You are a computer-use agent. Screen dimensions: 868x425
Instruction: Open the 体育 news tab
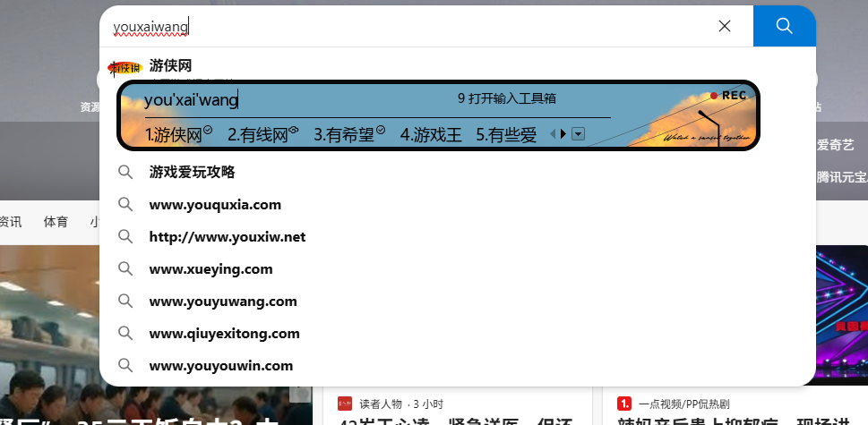pos(56,222)
